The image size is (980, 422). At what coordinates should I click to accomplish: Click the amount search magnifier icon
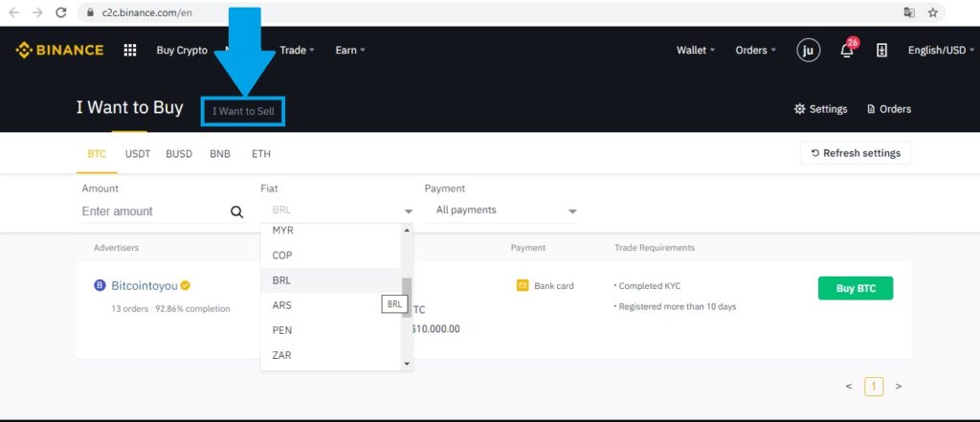(237, 211)
